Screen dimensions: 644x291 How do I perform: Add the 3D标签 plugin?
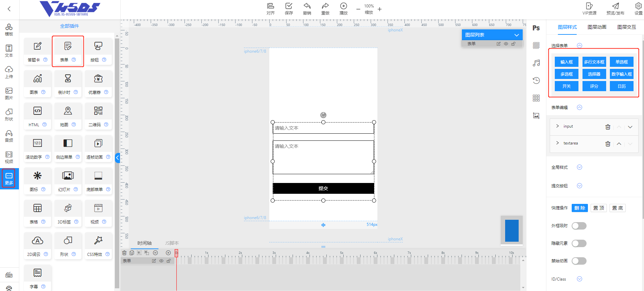[68, 214]
